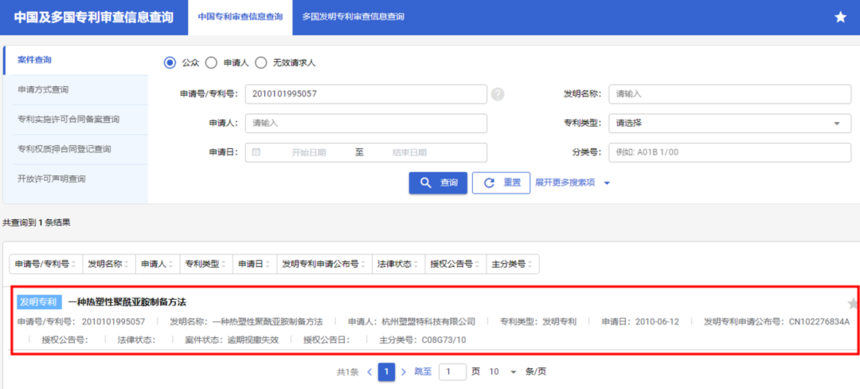The width and height of the screenshot is (860, 389).
Task: Go to the next page with the right arrow
Action: pyautogui.click(x=404, y=371)
